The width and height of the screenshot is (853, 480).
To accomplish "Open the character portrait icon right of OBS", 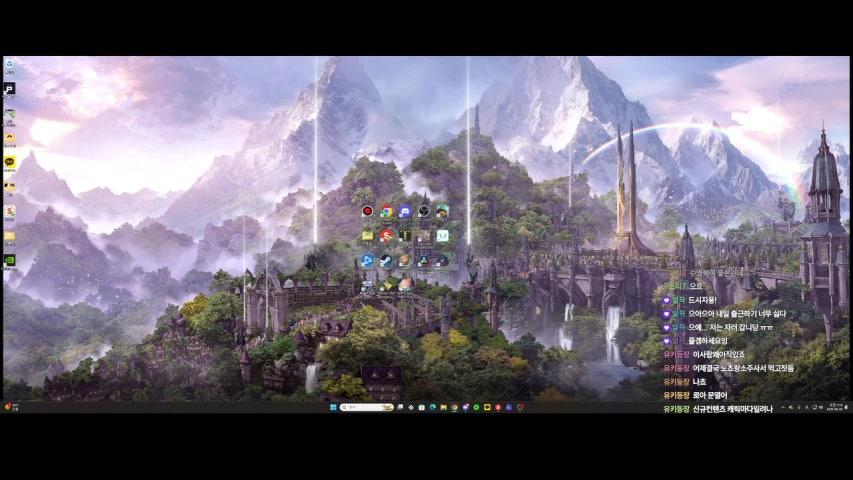I will click(443, 211).
